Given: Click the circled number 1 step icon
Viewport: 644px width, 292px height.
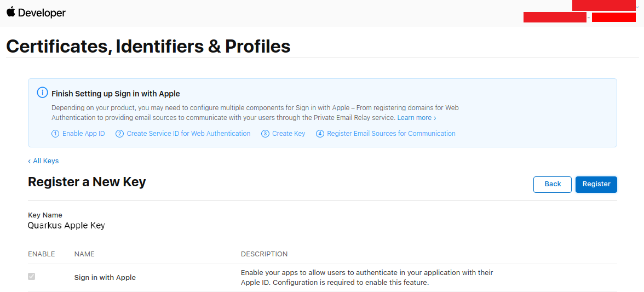Looking at the screenshot, I should [x=55, y=134].
